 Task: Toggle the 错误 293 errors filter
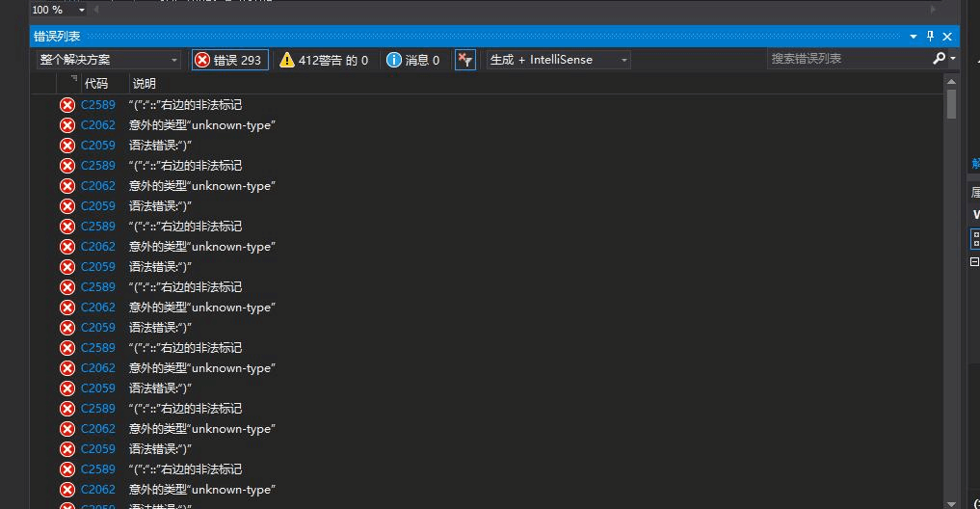pyautogui.click(x=229, y=60)
